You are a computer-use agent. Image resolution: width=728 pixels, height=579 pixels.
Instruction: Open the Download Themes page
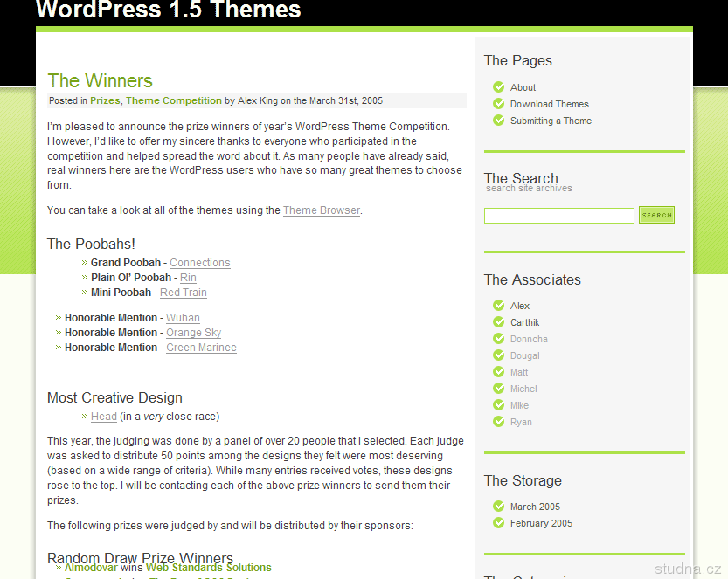(x=549, y=104)
